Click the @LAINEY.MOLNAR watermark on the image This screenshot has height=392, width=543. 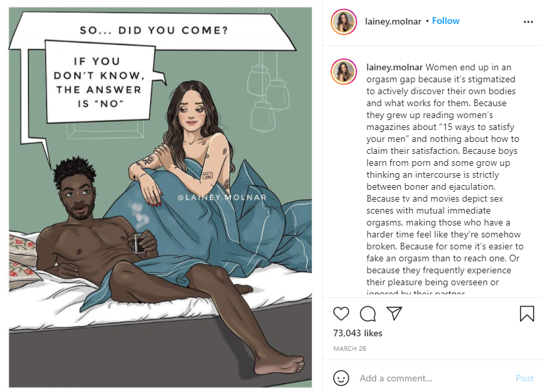222,198
